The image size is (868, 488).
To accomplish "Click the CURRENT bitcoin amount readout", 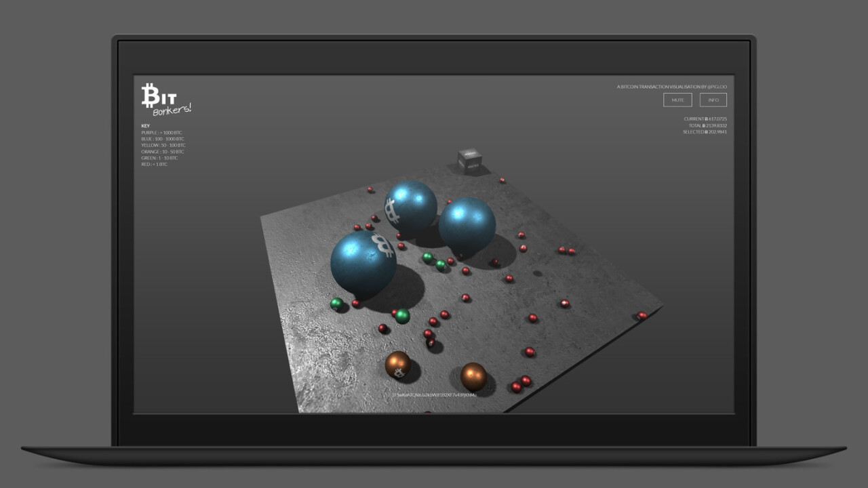I will [x=705, y=119].
